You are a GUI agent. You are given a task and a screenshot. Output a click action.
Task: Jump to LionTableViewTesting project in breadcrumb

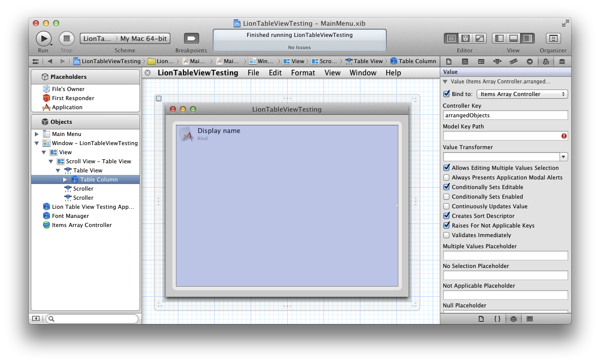coord(107,61)
